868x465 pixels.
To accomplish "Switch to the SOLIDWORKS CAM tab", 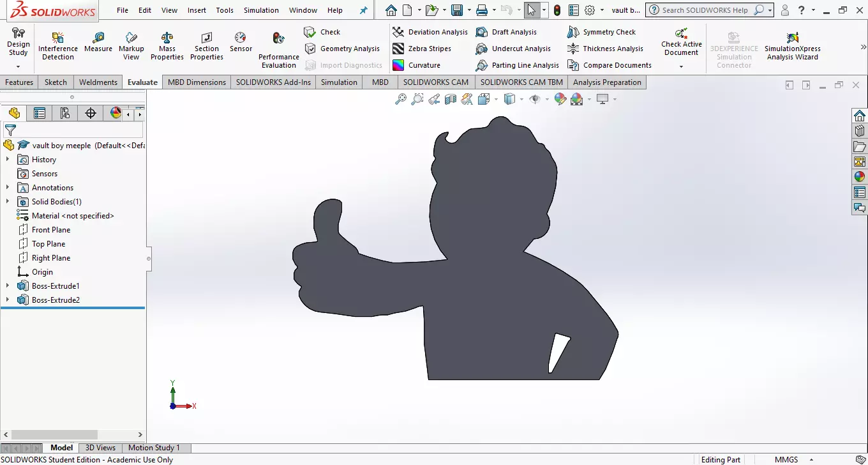I will click(x=436, y=82).
